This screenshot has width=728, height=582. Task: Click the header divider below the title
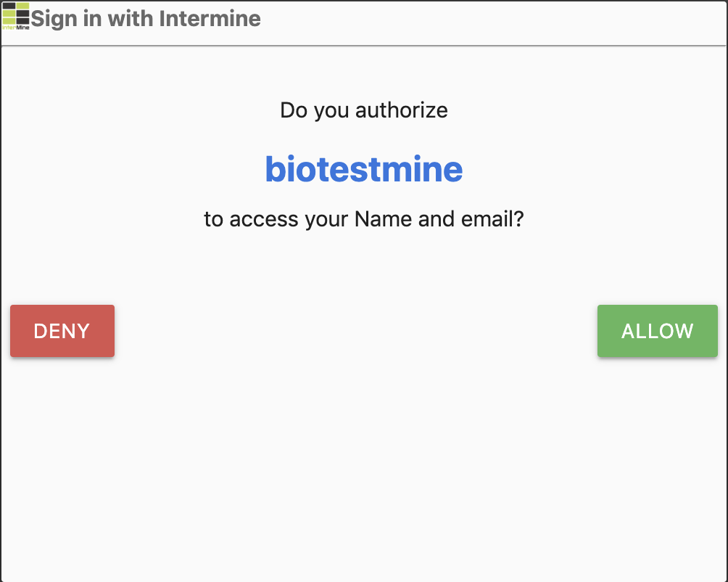(363, 46)
